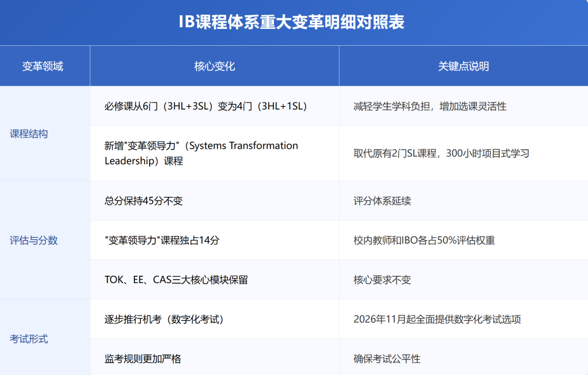This screenshot has height=375, width=588.
Task: Click the cell 监考规则更加严格
Action: (215, 358)
